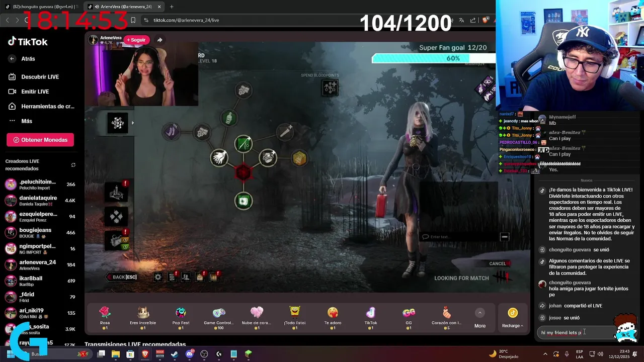This screenshot has height=362, width=644.
Task: Follow ArleneVera with the Seguir button
Action: coord(136,40)
